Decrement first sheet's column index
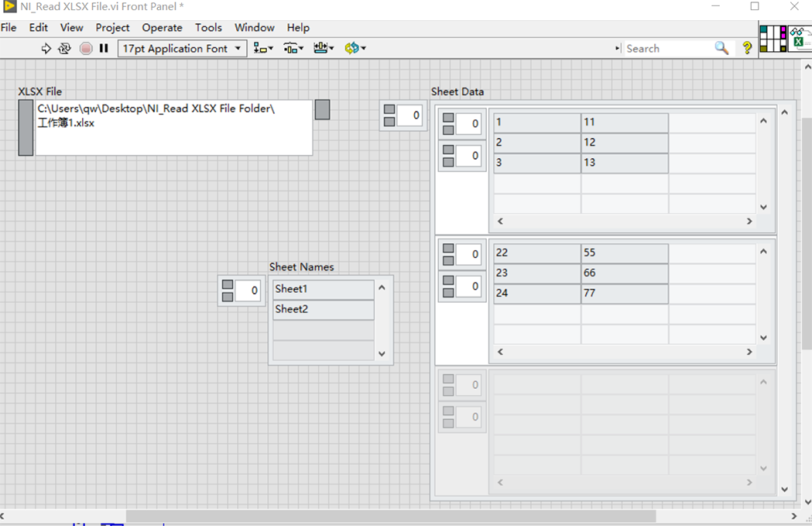 pyautogui.click(x=448, y=162)
